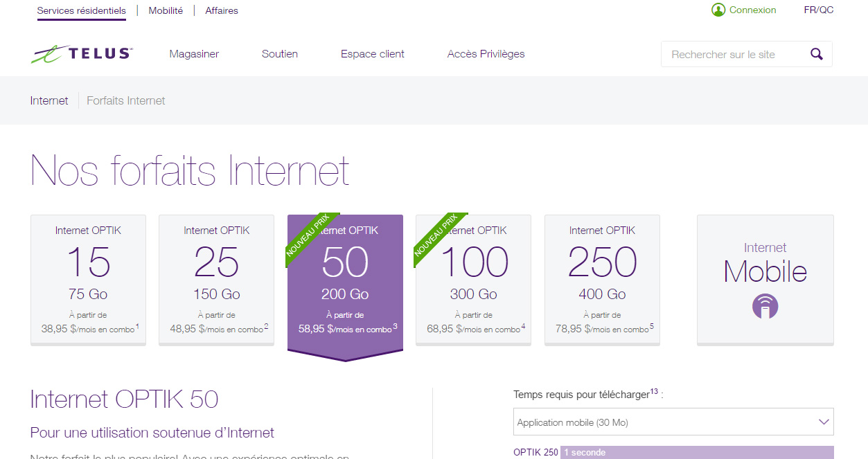The image size is (868, 459).
Task: Click the Internet breadcrumb link
Action: pos(49,100)
